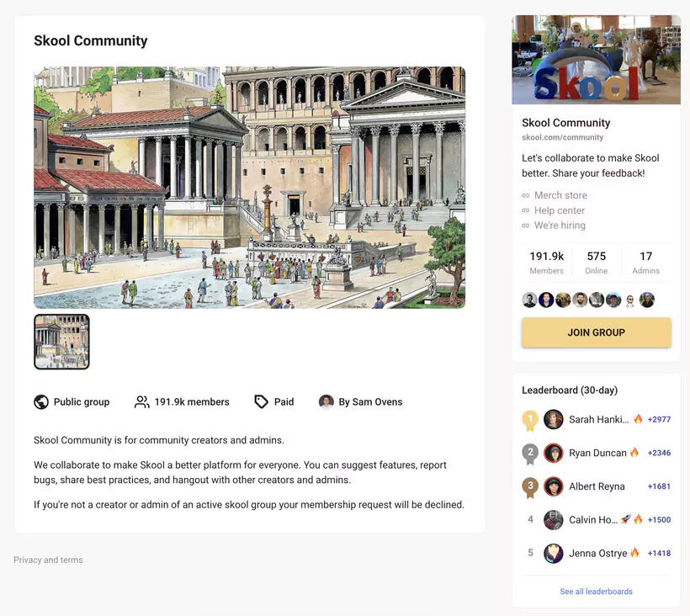The height and width of the screenshot is (616, 690).
Task: Click the silver rank 2 medal badge
Action: (530, 454)
